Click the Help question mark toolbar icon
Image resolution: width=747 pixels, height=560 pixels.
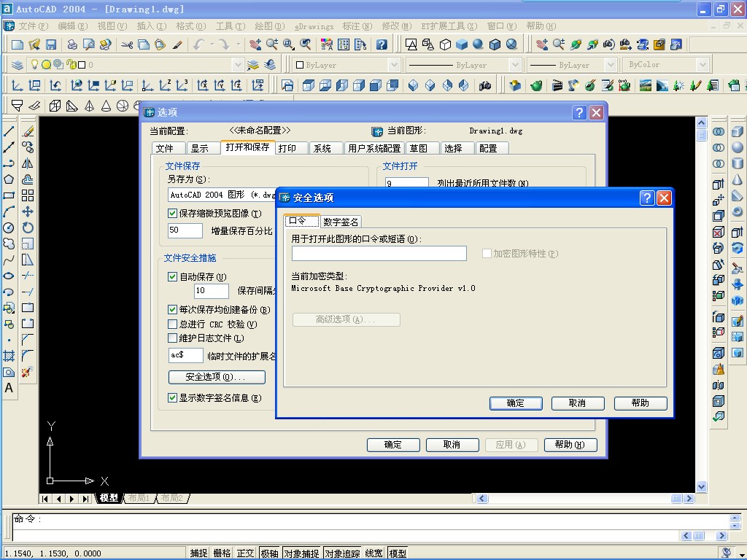coord(382,44)
